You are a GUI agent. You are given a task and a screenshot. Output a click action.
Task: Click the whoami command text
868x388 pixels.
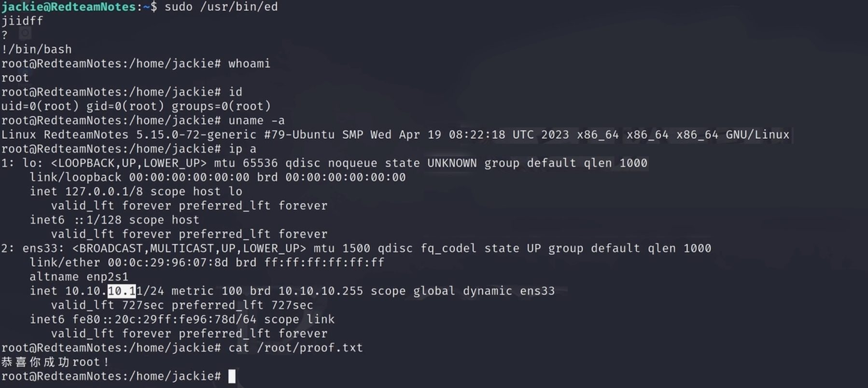(249, 63)
